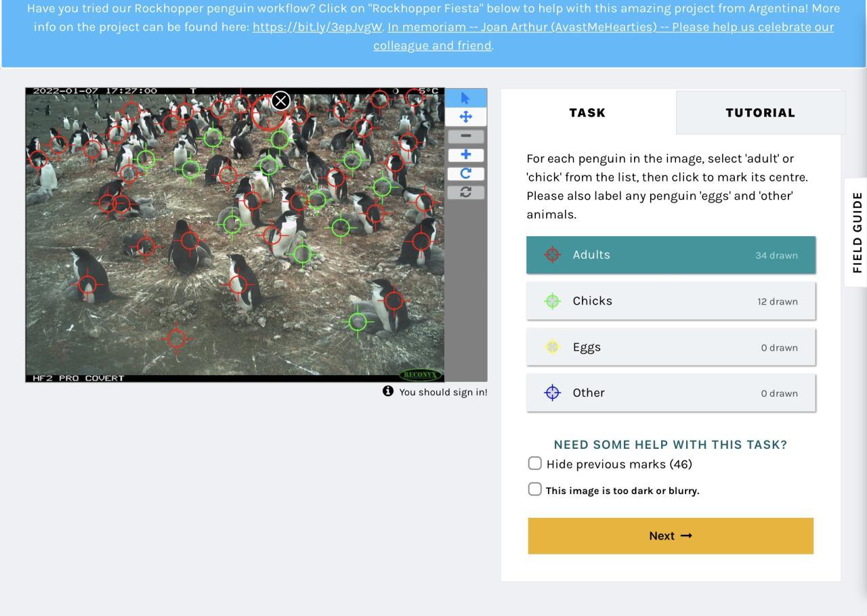Click 'NEED SOME HELP WITH THIS TASK?' heading

(671, 445)
